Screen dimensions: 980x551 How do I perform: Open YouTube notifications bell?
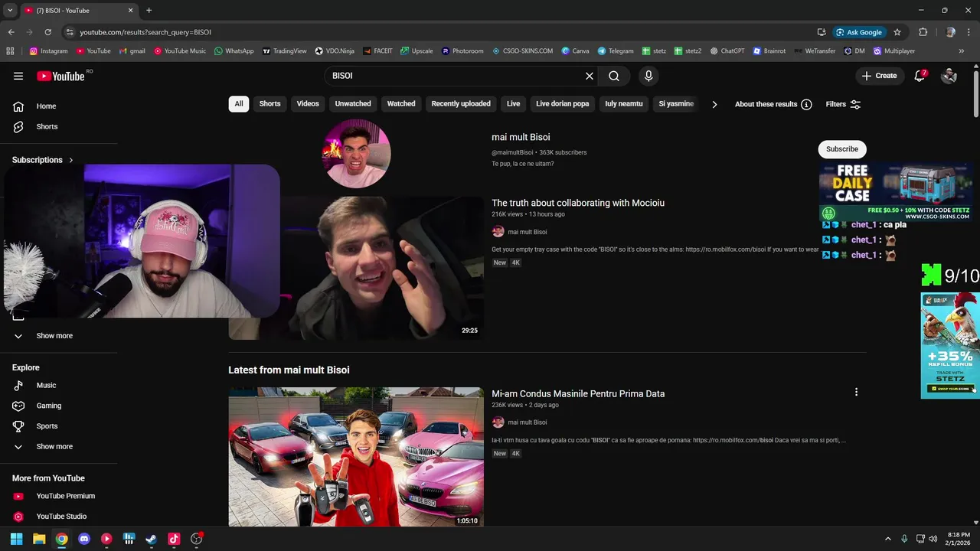[x=920, y=76]
